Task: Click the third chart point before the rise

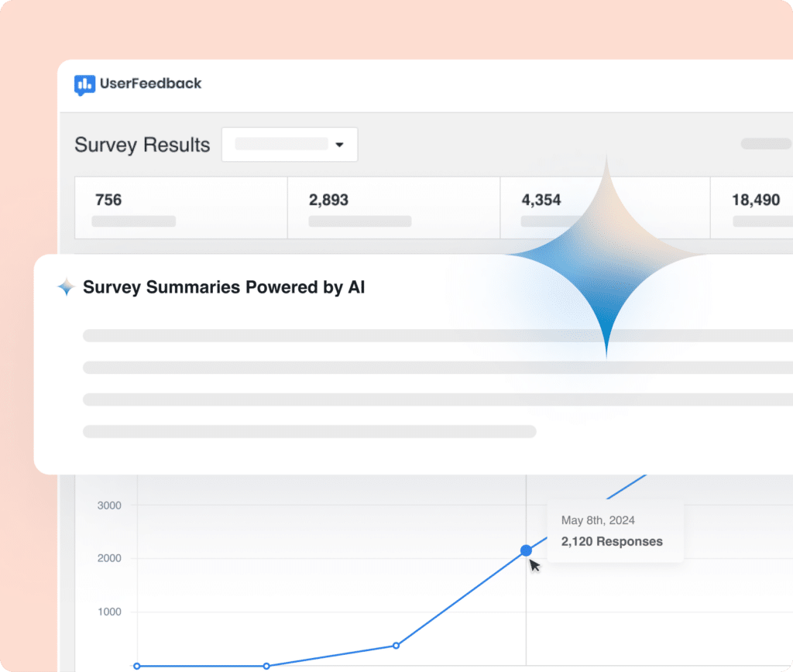Action: pos(396,645)
